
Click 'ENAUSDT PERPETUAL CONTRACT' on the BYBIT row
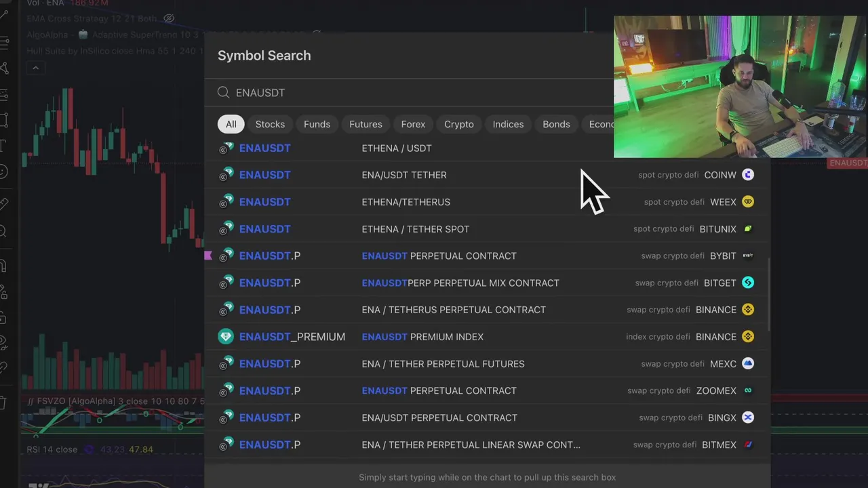click(x=439, y=256)
